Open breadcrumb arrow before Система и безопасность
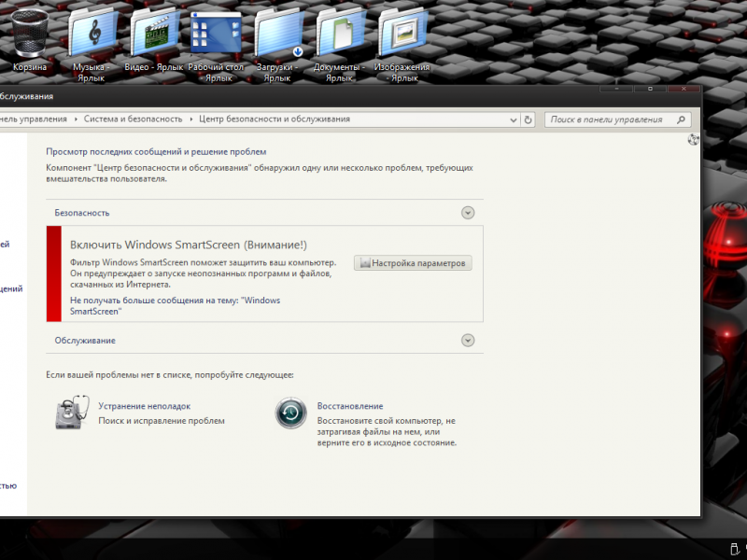The width and height of the screenshot is (747, 560). [x=76, y=119]
